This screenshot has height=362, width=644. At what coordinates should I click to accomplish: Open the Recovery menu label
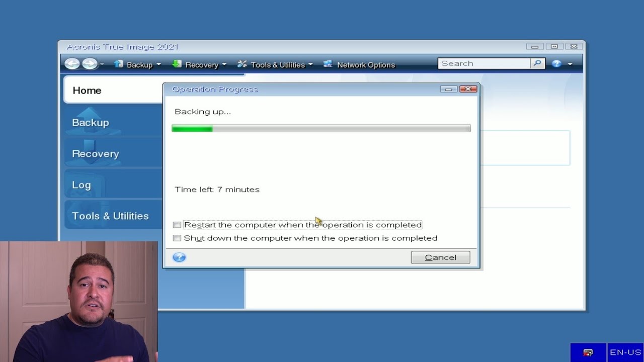pyautogui.click(x=202, y=65)
